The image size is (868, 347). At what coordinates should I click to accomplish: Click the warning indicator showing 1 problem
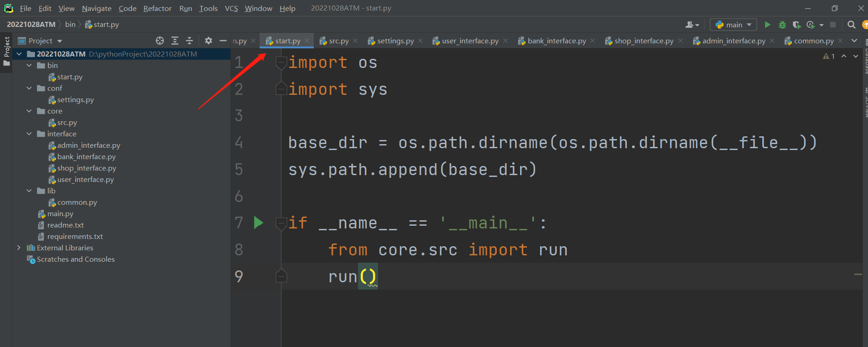pyautogui.click(x=829, y=56)
